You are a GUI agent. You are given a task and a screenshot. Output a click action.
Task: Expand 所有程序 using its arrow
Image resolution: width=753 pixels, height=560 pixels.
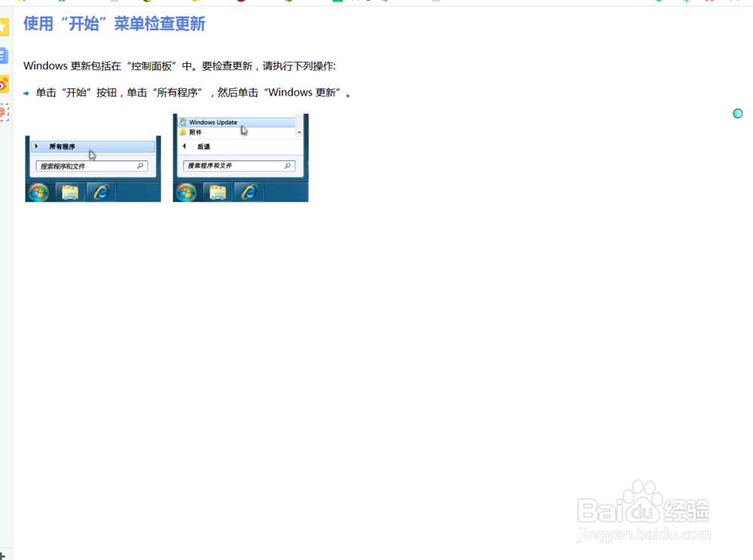click(x=35, y=145)
